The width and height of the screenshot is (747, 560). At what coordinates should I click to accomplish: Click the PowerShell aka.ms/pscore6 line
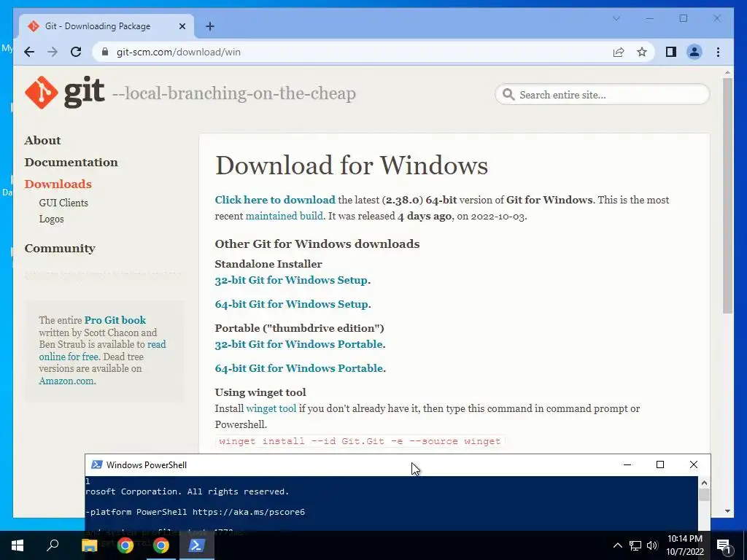coord(196,513)
